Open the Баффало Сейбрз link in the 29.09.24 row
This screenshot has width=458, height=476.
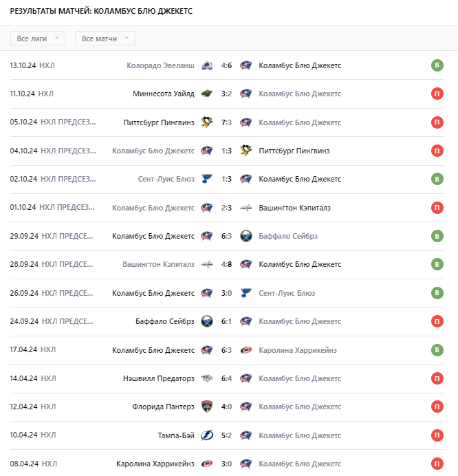tap(288, 236)
